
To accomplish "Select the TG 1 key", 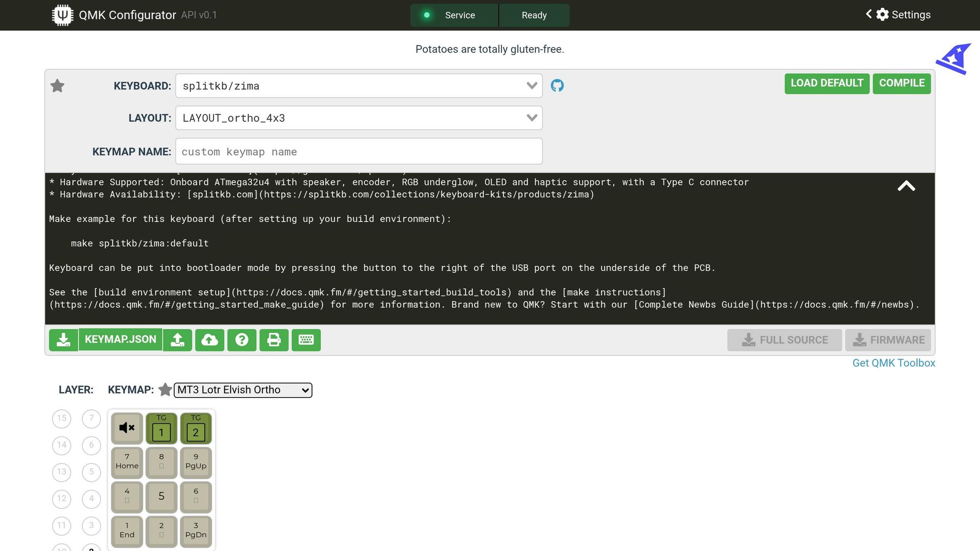I will 161,428.
